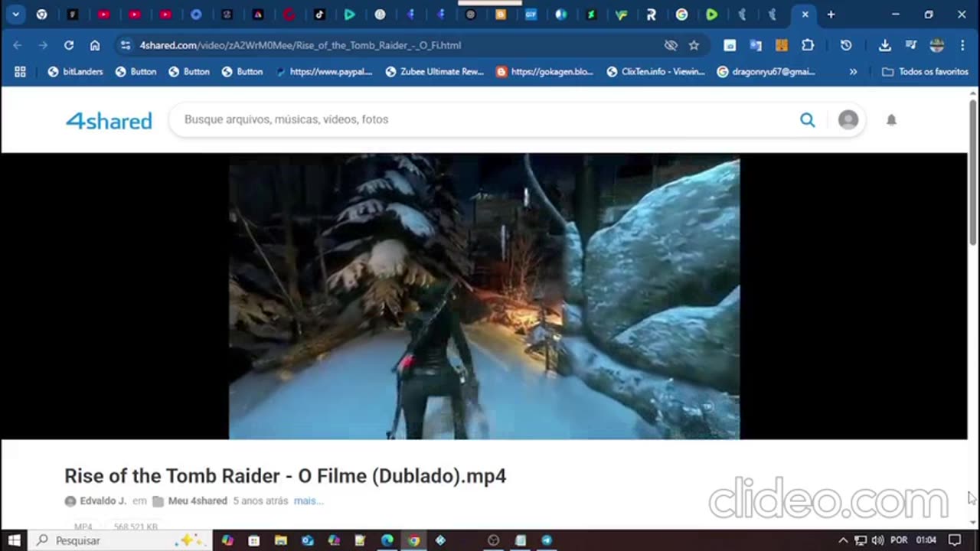980x551 pixels.
Task: Switch to the GIF browser tab
Action: point(531,15)
